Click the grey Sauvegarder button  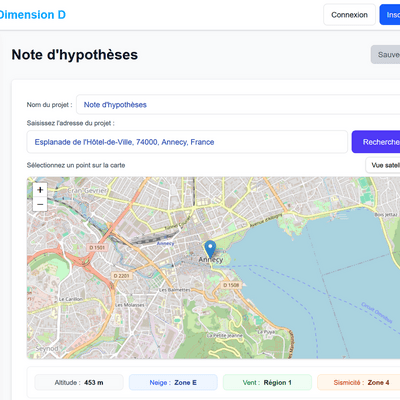(386, 55)
